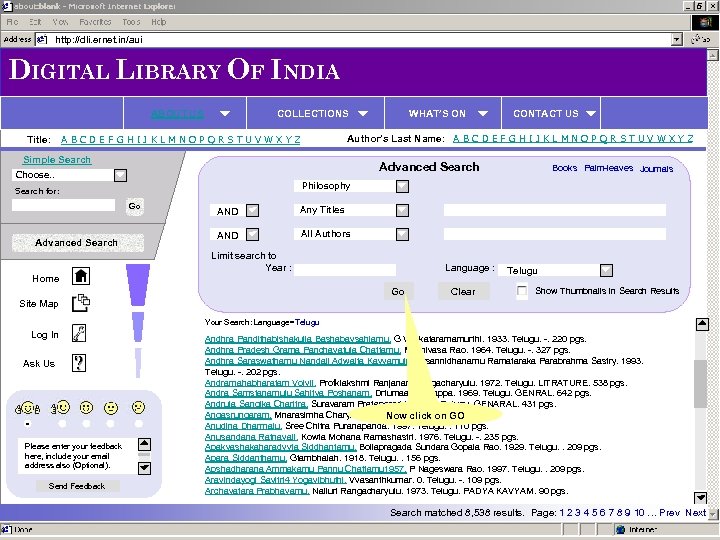Click feedback box scroll up arrow
The image size is (720, 540).
(x=144, y=444)
